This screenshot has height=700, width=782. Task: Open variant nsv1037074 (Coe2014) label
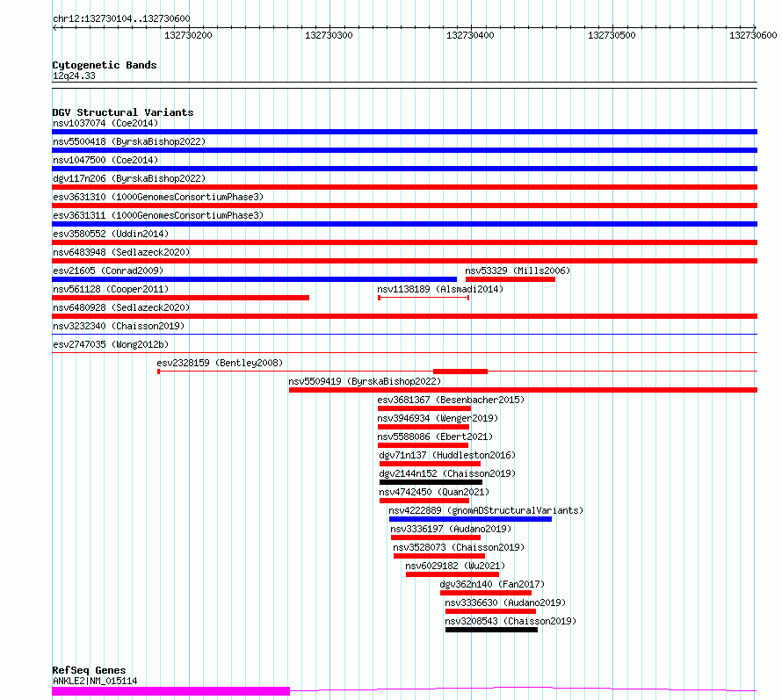tap(105, 123)
